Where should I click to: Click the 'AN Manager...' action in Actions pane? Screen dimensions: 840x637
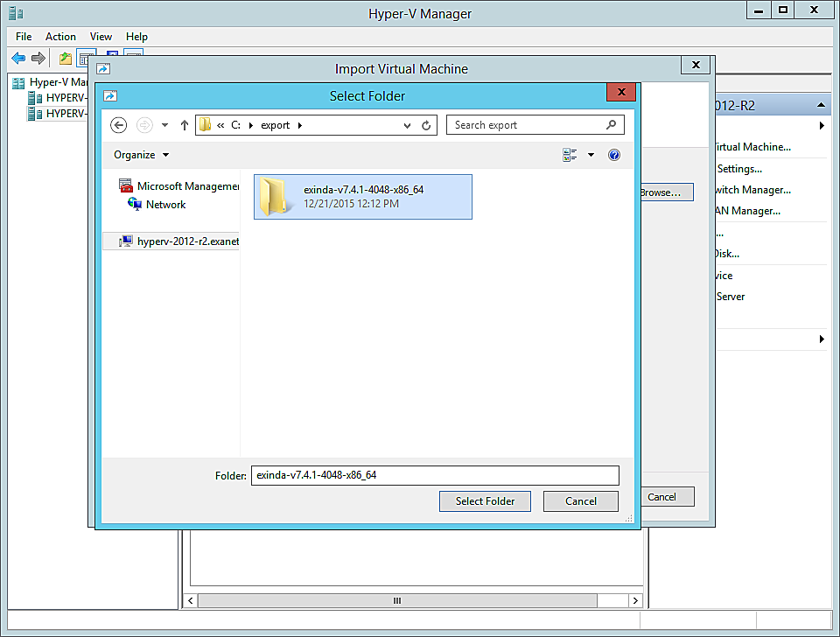coord(748,211)
